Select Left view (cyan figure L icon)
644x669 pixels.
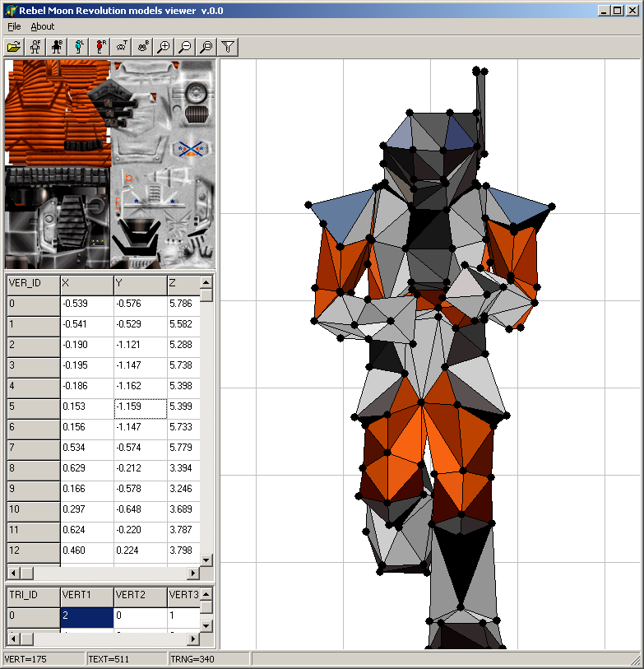click(x=78, y=47)
